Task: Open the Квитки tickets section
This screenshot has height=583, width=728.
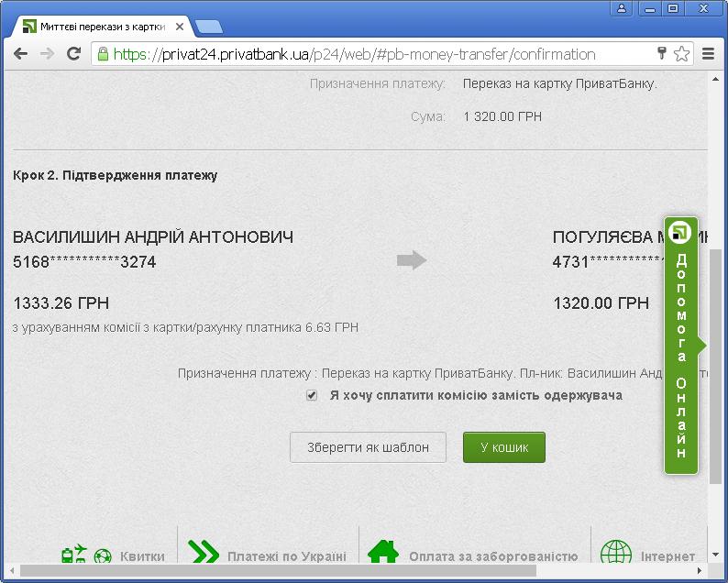Action: click(x=142, y=556)
